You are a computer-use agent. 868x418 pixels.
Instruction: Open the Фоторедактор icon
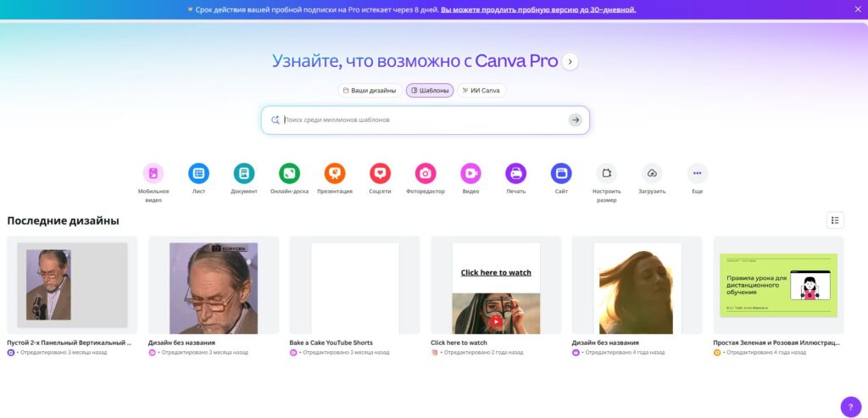point(426,173)
